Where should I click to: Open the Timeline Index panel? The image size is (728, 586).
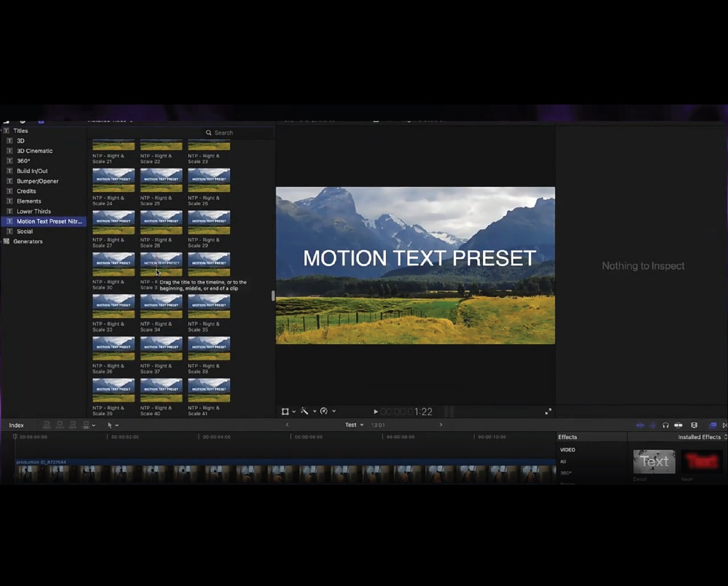click(x=17, y=425)
